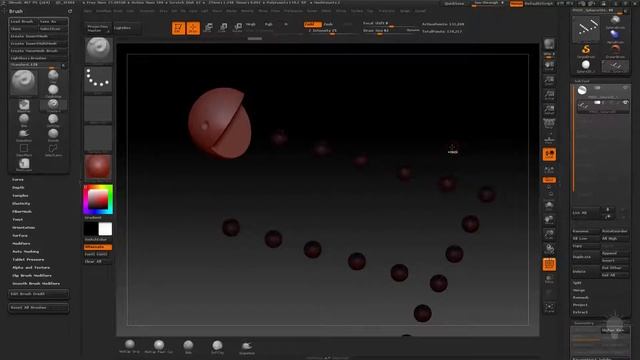Choose MatCap Pearl Cav material at bottom
The height and width of the screenshot is (360, 640).
[x=159, y=346]
